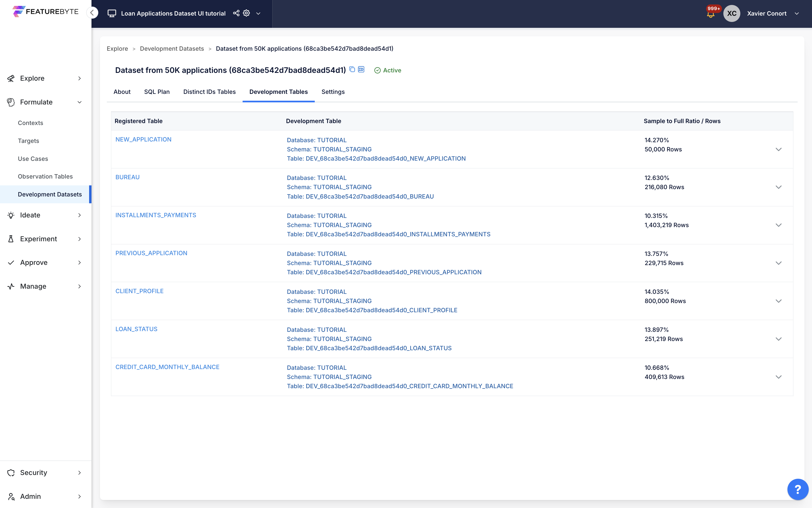Expand the BUREAU row chevron

point(779,187)
